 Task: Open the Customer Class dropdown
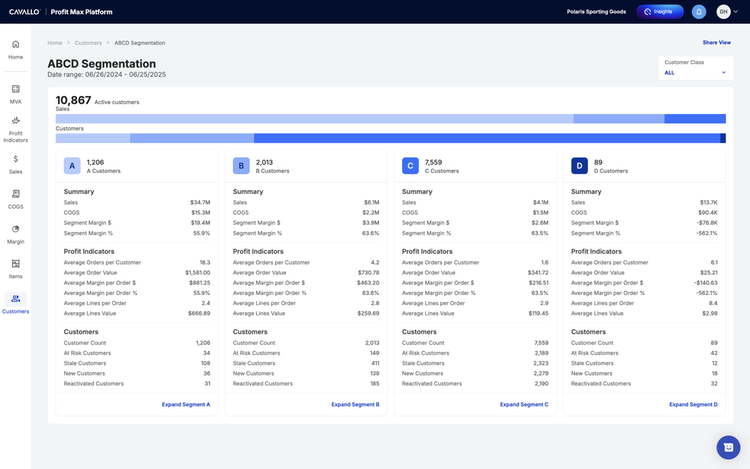pyautogui.click(x=695, y=68)
